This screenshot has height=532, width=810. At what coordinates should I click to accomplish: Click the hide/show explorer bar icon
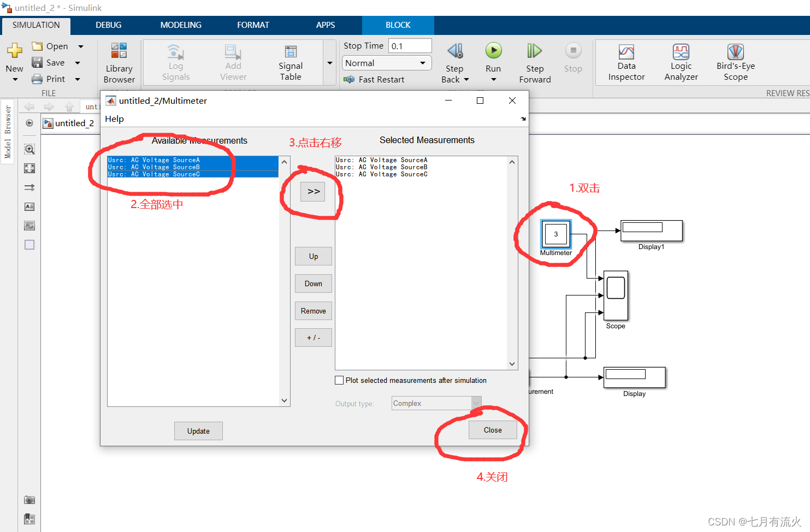coord(29,123)
